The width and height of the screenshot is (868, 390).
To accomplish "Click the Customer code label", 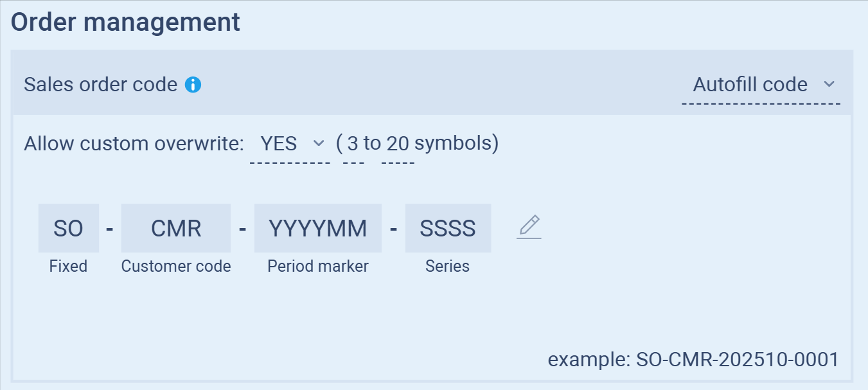I will [176, 266].
